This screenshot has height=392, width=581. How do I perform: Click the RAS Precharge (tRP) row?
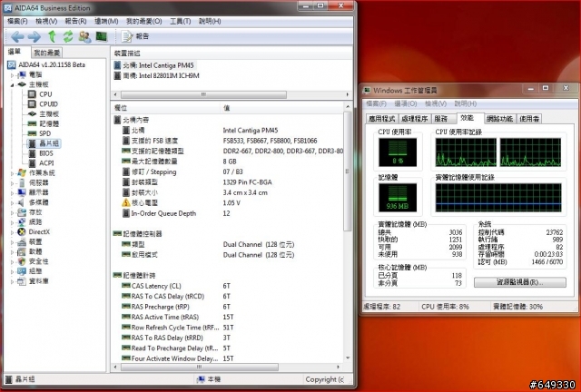point(228,307)
